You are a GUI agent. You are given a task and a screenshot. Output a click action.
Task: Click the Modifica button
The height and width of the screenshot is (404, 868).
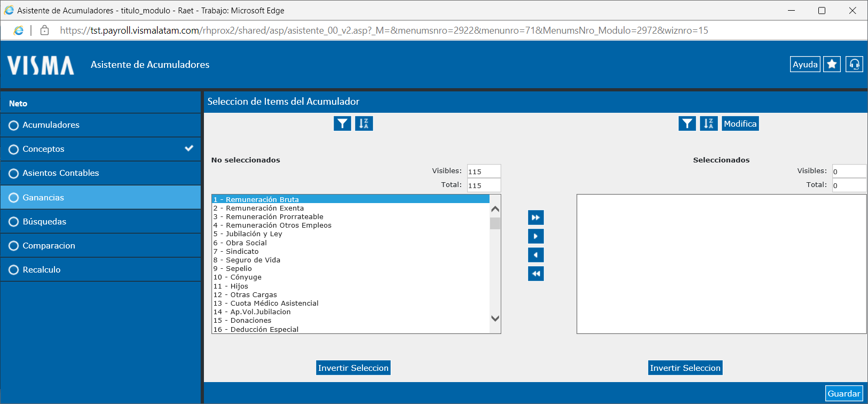click(x=740, y=123)
